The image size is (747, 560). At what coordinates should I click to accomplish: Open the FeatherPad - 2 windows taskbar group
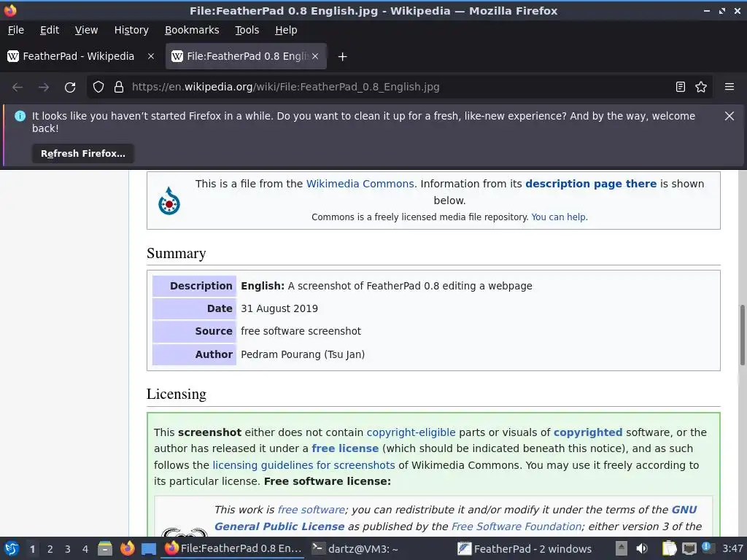point(525,548)
